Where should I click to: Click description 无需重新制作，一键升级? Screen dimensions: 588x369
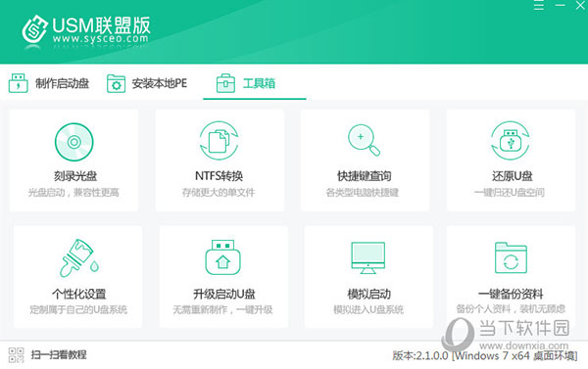(222, 309)
